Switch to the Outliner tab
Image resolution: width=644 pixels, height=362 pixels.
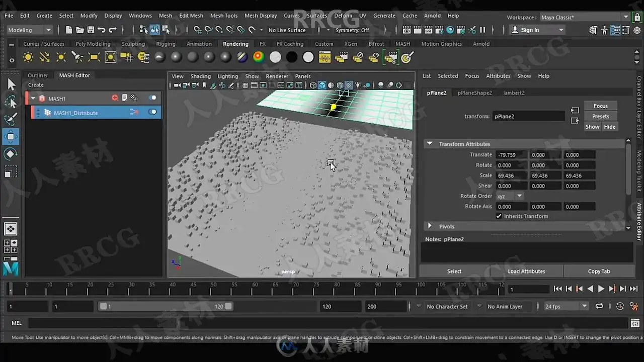tap(38, 75)
